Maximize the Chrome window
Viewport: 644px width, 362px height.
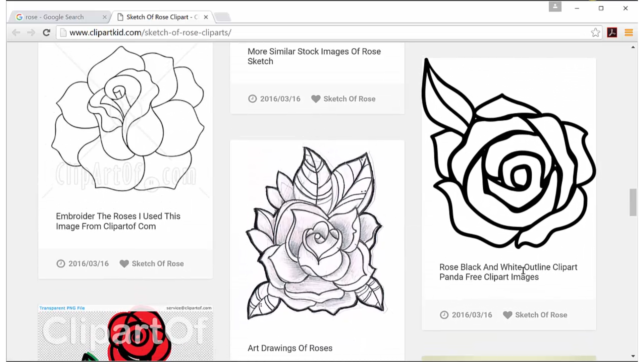pos(601,8)
